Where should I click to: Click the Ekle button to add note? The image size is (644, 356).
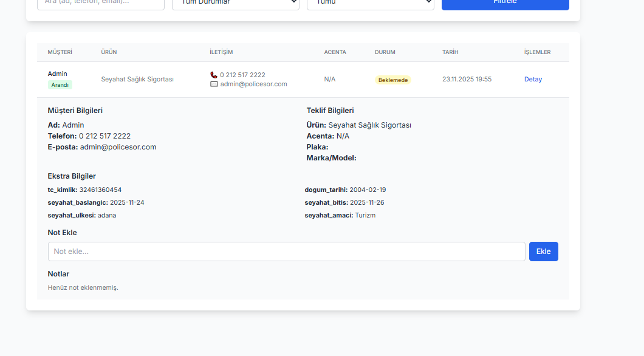(543, 252)
